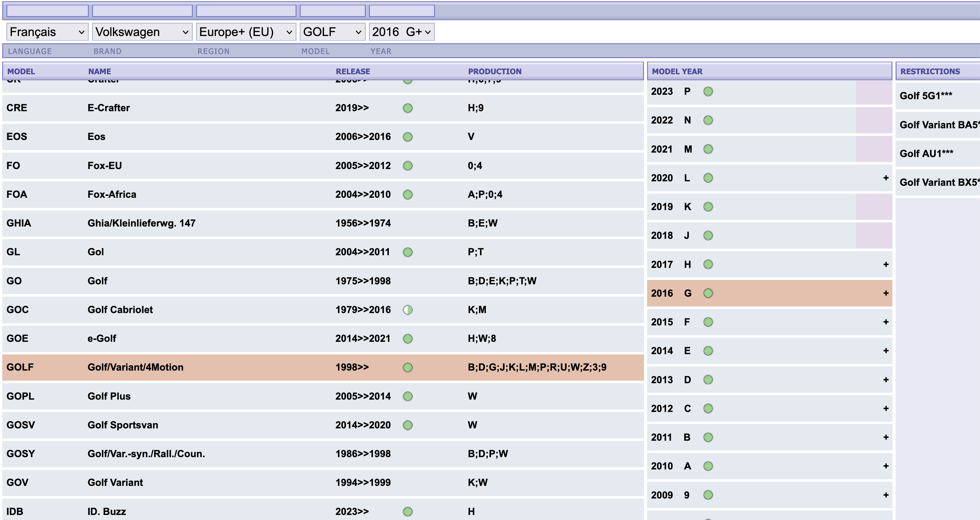Image resolution: width=980 pixels, height=520 pixels.
Task: Click the green status dot for Gol
Action: [x=408, y=252]
